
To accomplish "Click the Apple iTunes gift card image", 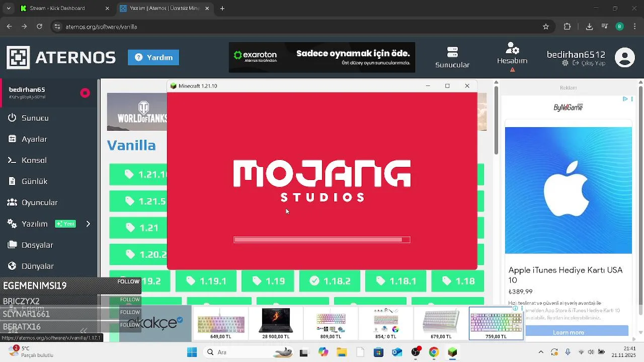I will click(x=569, y=190).
